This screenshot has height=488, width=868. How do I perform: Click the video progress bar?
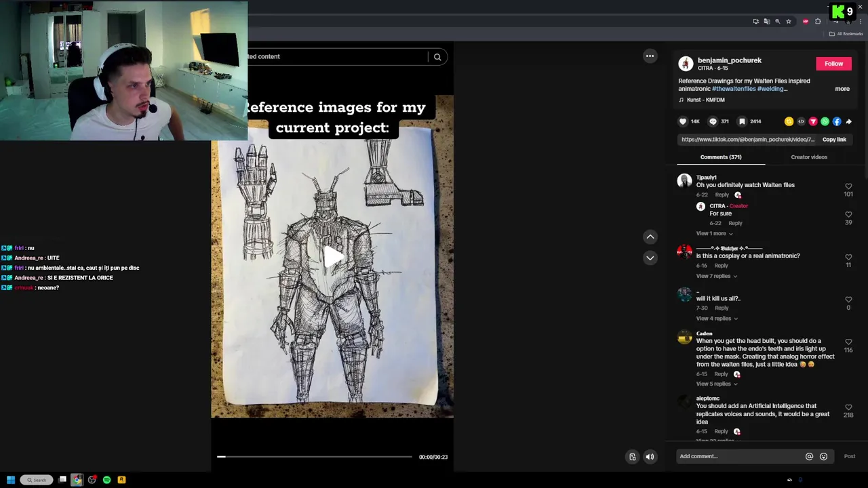315,457
